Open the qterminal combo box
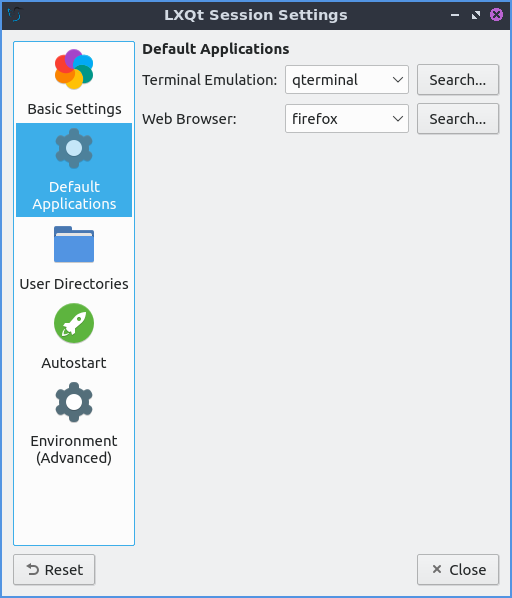512x598 pixels. pyautogui.click(x=347, y=80)
